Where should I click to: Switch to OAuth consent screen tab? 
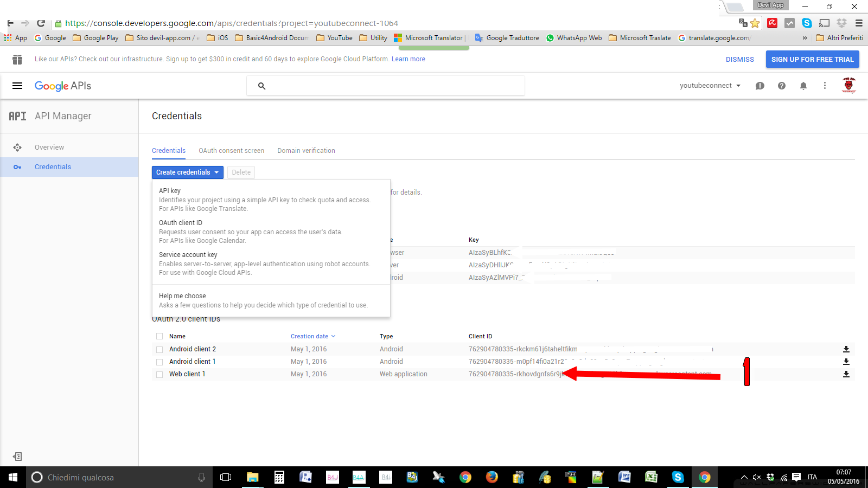point(231,151)
